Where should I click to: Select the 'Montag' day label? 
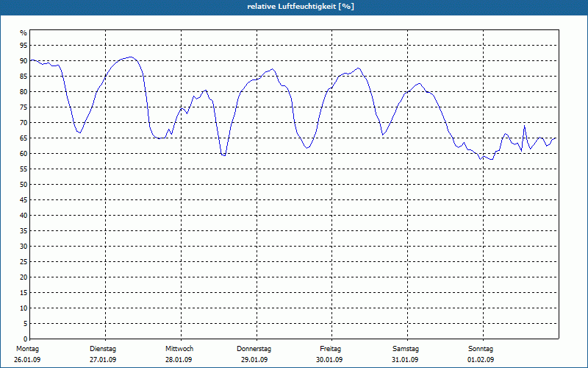27,349
